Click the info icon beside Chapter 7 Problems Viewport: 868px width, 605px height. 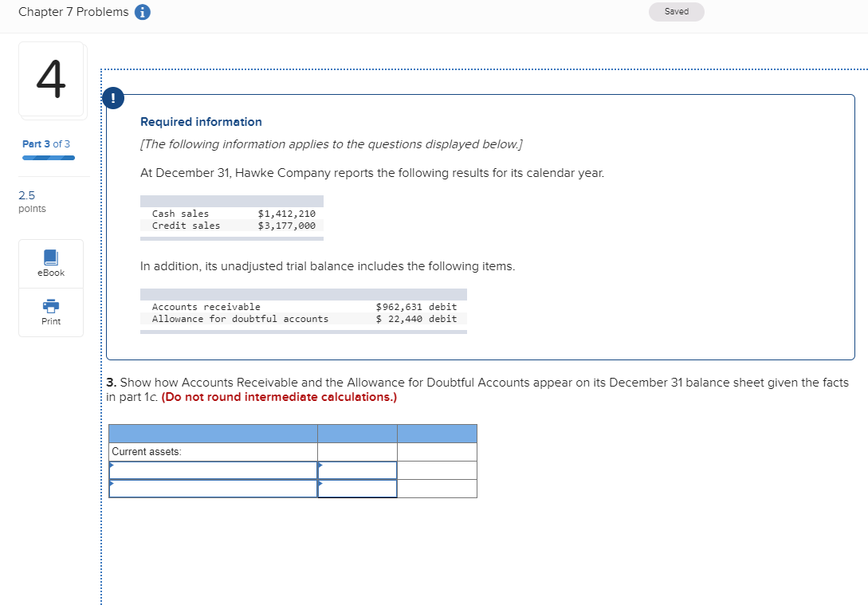tap(141, 12)
